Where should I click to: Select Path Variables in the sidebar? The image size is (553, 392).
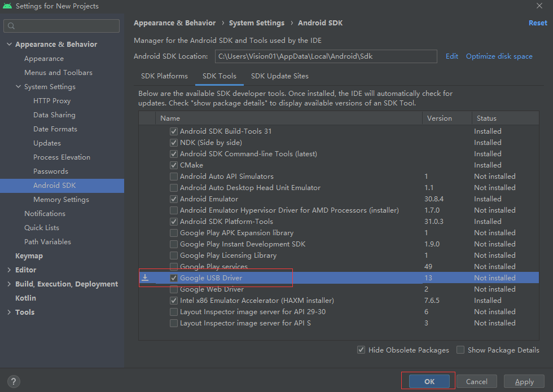47,242
